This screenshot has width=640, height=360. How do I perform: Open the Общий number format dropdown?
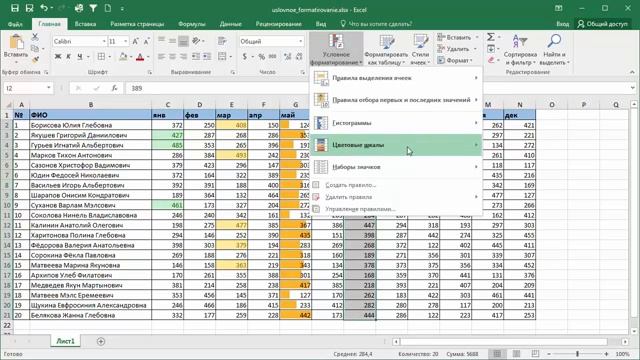tap(301, 41)
